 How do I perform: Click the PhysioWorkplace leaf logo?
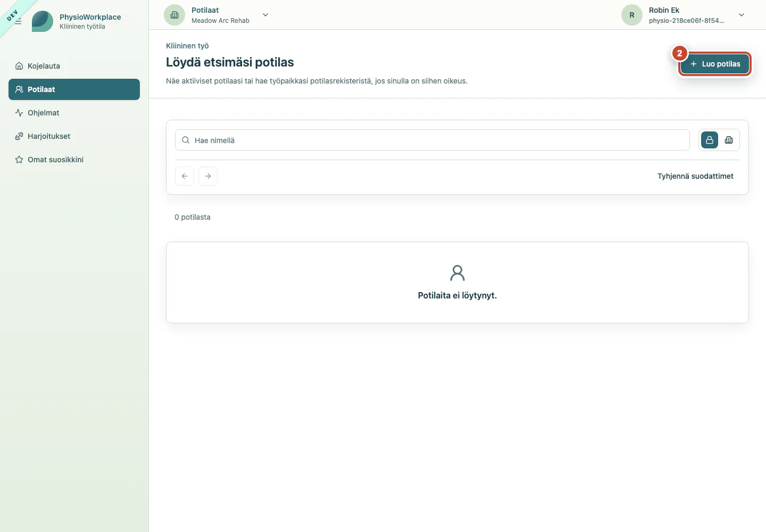pyautogui.click(x=43, y=21)
